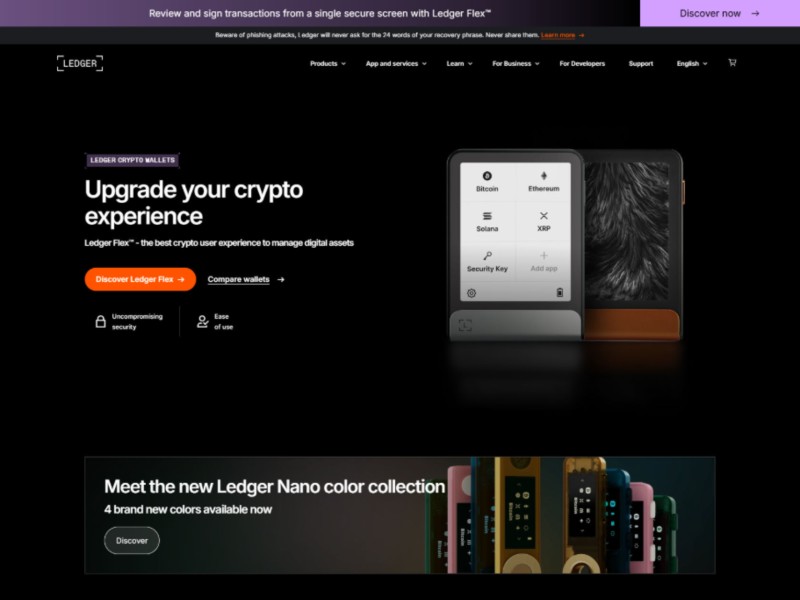Click the settings gear on device screen

coord(471,293)
